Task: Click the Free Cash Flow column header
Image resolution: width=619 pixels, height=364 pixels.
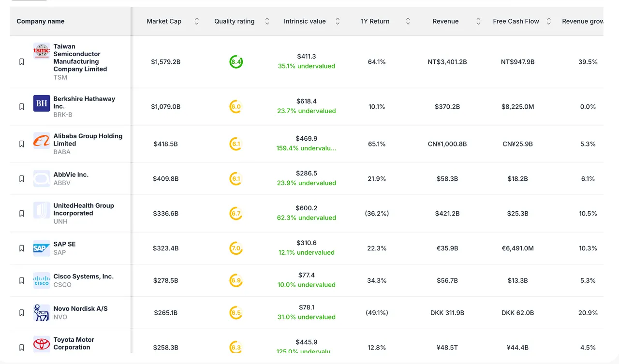Action: (x=516, y=21)
